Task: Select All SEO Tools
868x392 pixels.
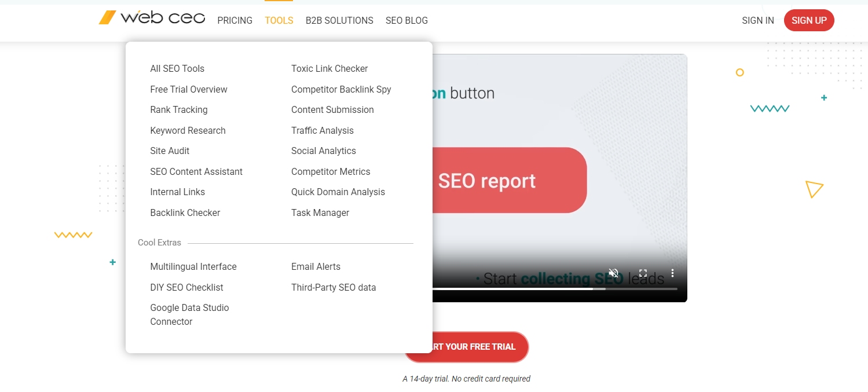Action: (x=177, y=69)
